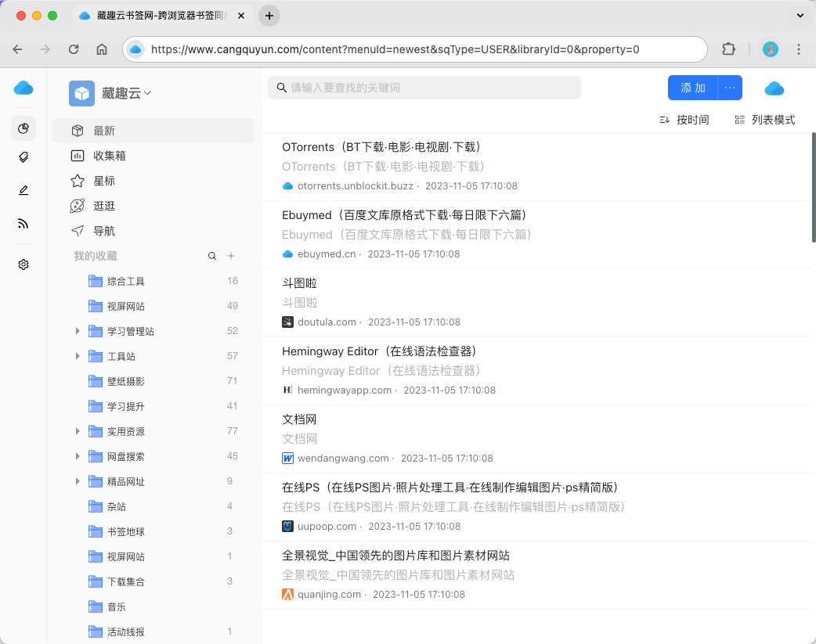Go to browser home page
The width and height of the screenshot is (816, 644).
coord(102,49)
